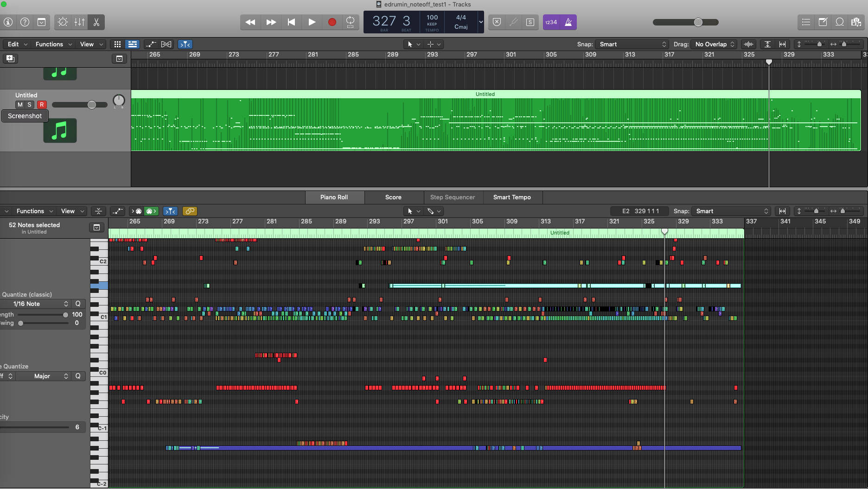The width and height of the screenshot is (868, 489).
Task: Toggle the 1234 Count-in button
Action: (551, 22)
